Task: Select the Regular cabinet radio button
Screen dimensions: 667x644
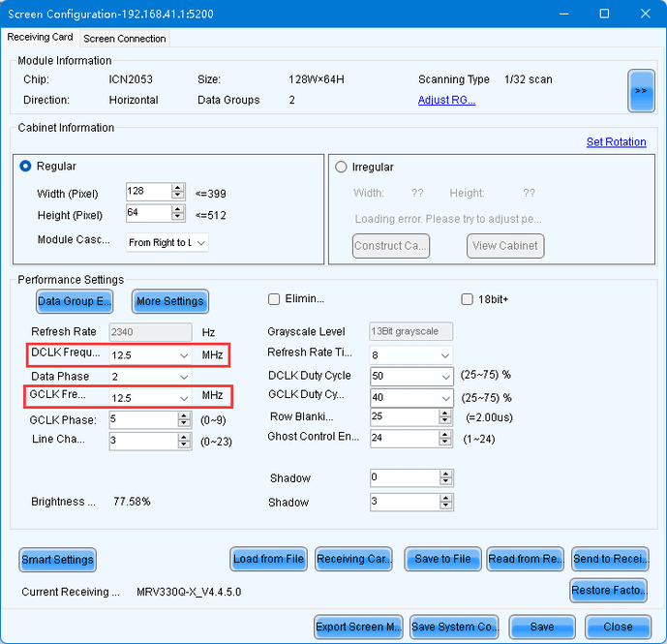Action: coord(25,166)
